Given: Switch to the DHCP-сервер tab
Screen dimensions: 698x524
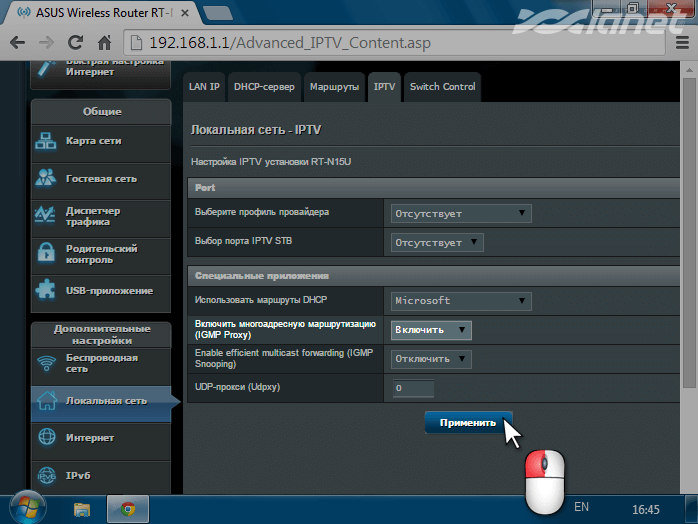Looking at the screenshot, I should (264, 87).
